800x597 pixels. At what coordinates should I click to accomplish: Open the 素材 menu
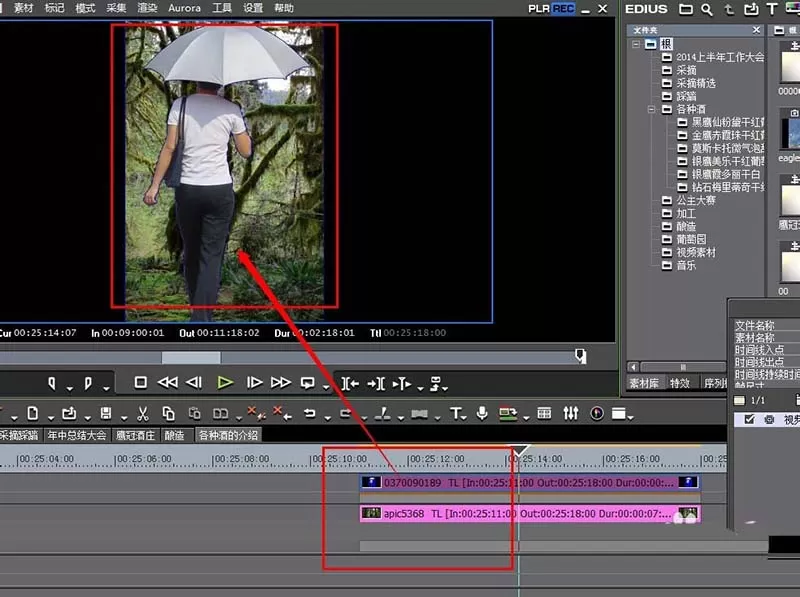23,8
